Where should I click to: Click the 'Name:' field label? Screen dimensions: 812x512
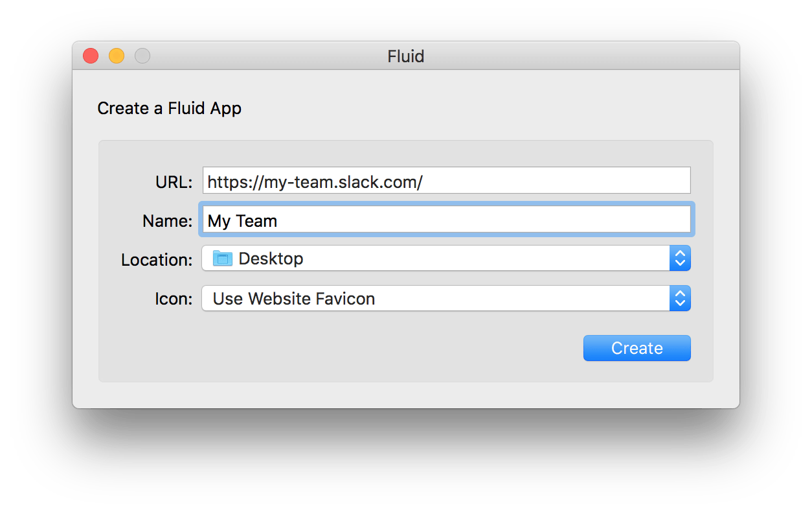tap(167, 221)
